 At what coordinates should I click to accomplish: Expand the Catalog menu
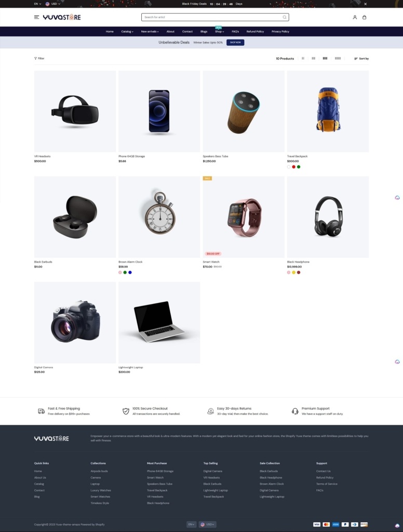coord(127,32)
